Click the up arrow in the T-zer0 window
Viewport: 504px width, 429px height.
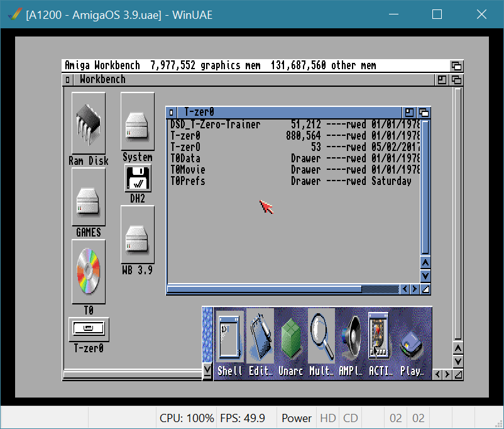(425, 263)
